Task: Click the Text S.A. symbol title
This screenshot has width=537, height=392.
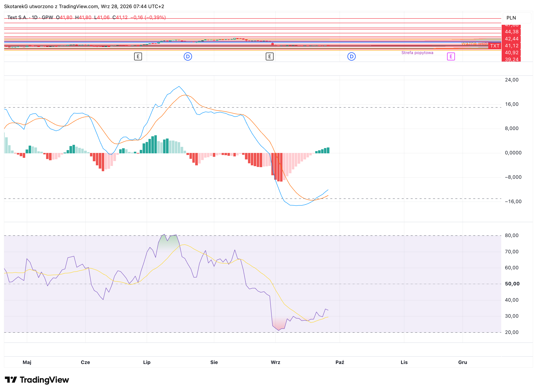Action: pos(17,17)
